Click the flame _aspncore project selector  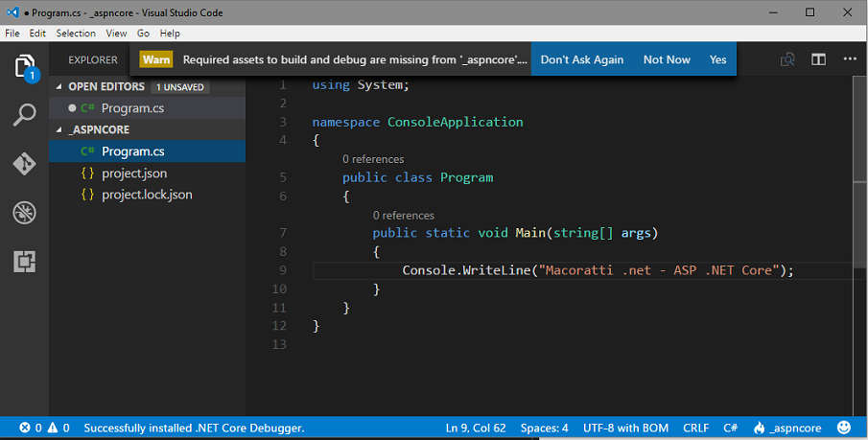(x=786, y=428)
